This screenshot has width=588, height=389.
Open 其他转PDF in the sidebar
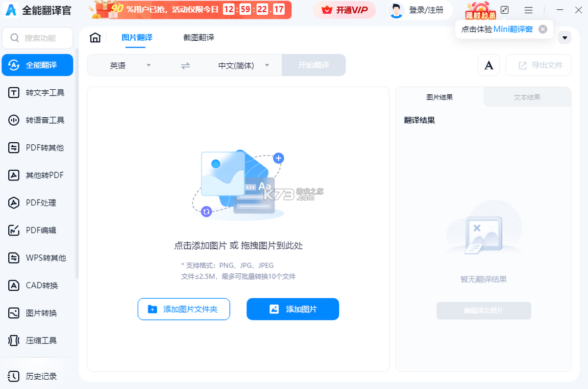tap(37, 175)
